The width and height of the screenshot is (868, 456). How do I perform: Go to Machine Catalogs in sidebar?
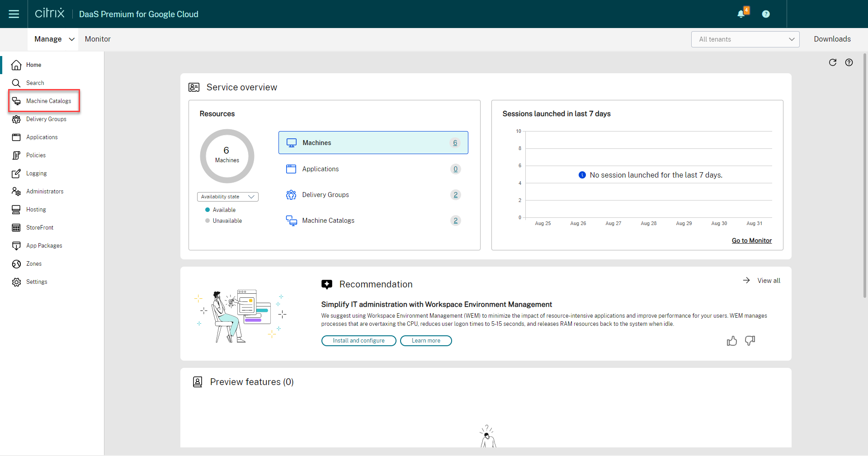tap(48, 101)
